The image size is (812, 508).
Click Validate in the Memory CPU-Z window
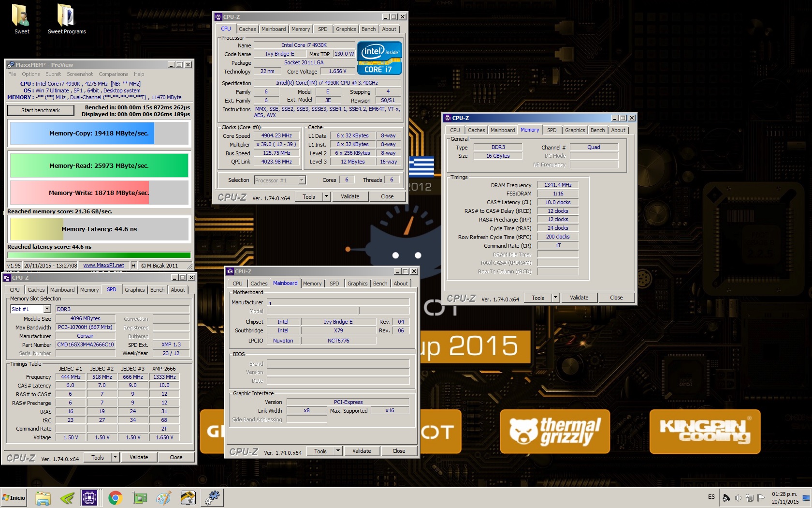coord(579,298)
